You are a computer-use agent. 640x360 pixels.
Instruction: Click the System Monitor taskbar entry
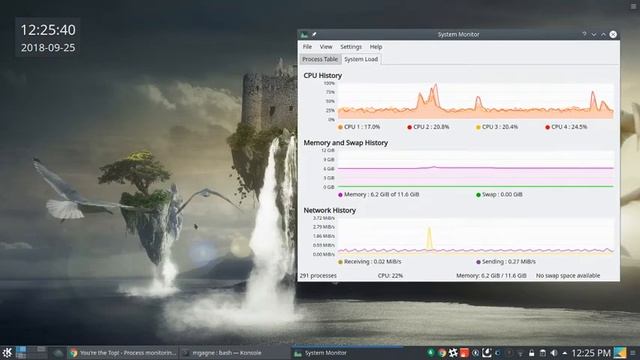(347, 353)
